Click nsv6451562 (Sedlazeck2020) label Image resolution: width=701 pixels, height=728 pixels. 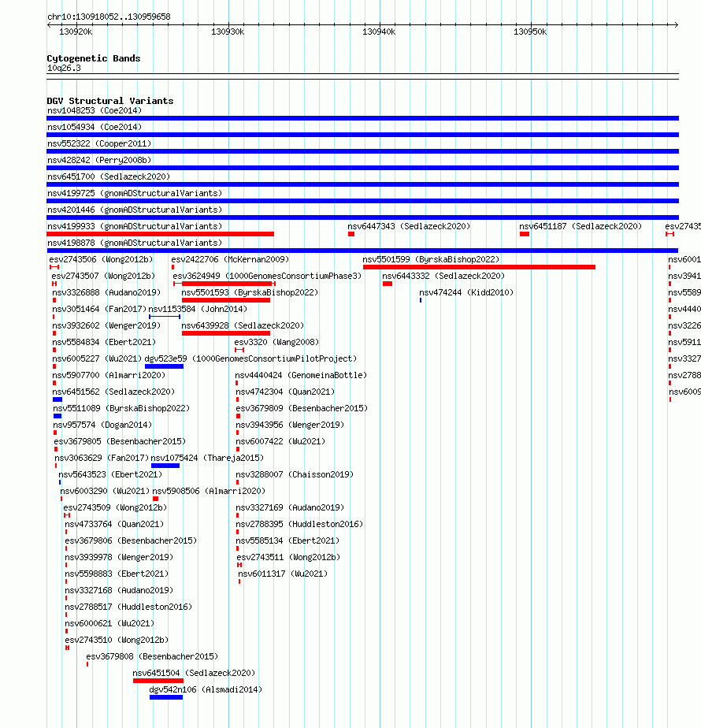113,392
